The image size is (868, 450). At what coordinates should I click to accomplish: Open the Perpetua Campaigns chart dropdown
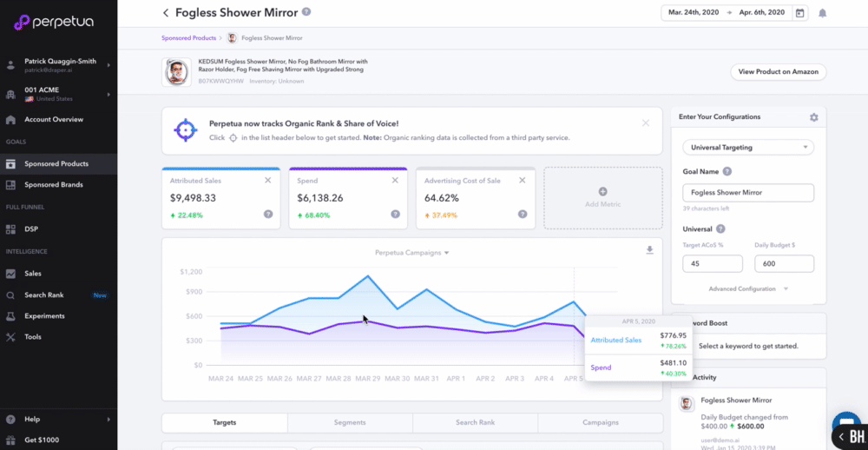pyautogui.click(x=411, y=253)
